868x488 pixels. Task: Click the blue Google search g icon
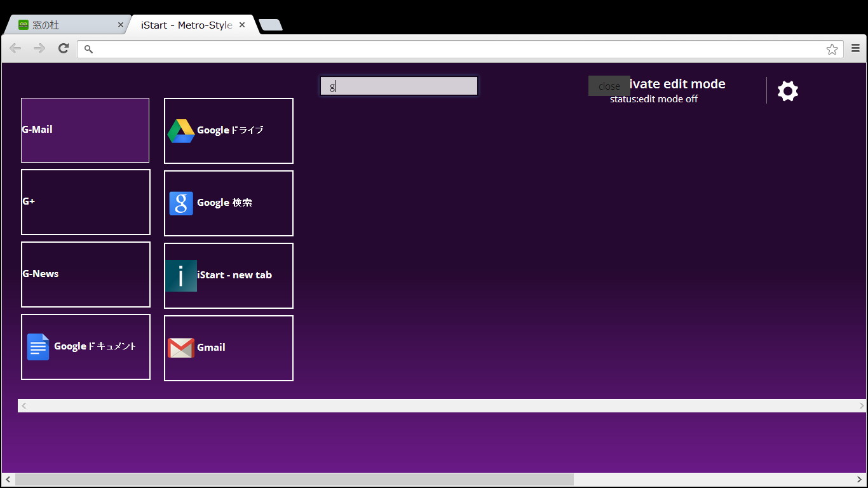tap(181, 203)
